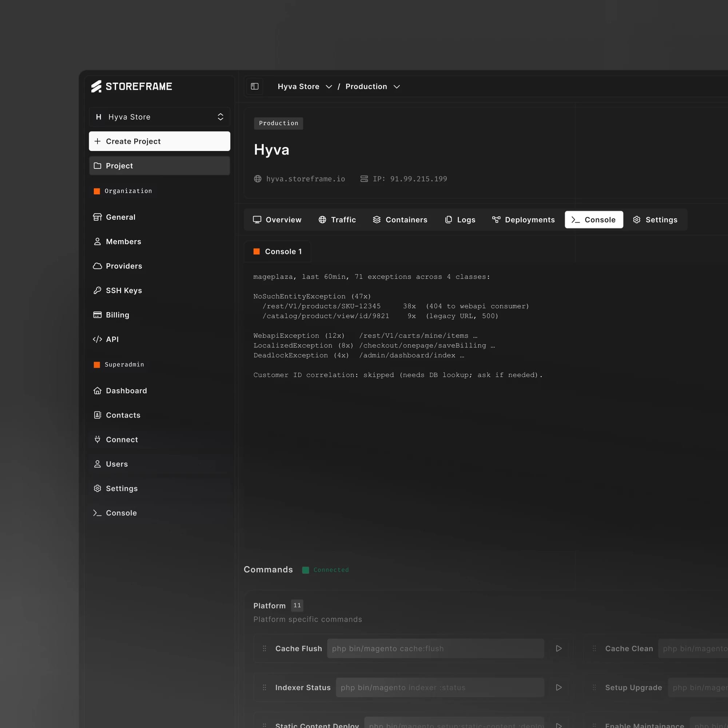Open sidebar Settings under Superadmin
The width and height of the screenshot is (728, 728).
click(x=115, y=489)
